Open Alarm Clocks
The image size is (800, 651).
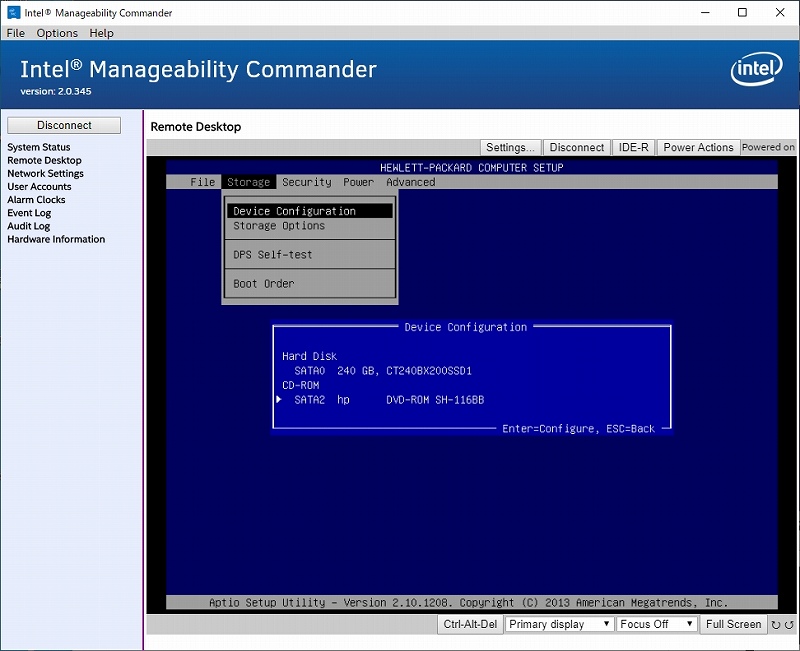pos(36,200)
